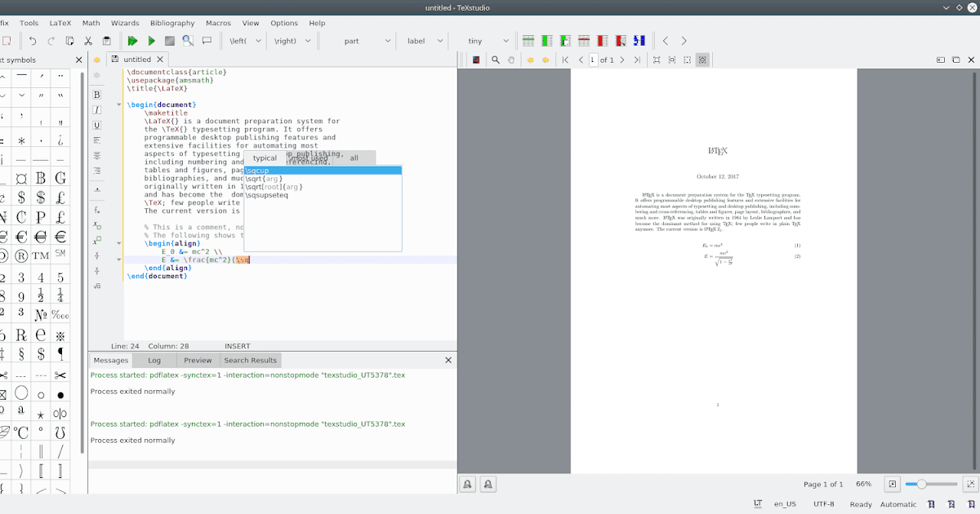Select the Undo icon on the toolbar
This screenshot has width=980, height=514.
click(x=33, y=40)
